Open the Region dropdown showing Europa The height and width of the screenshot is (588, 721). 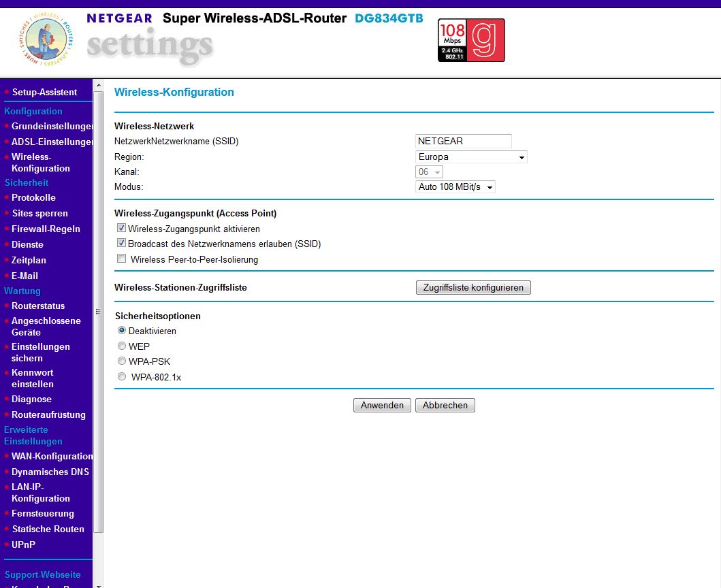coord(471,157)
